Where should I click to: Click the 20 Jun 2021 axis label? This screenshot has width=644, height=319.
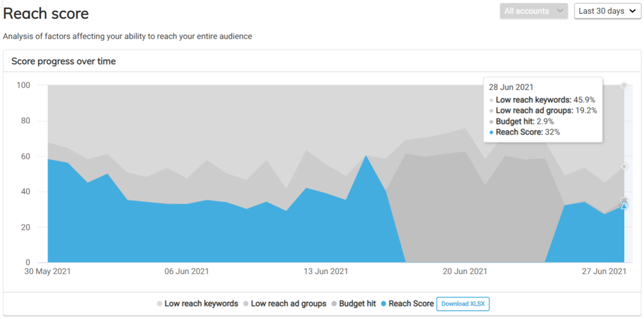pos(465,271)
